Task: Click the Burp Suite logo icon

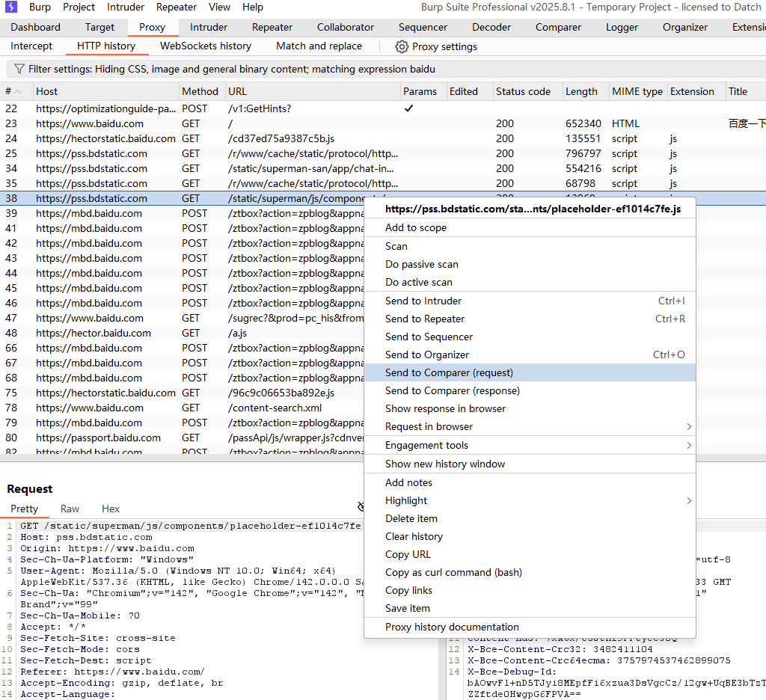Action: coord(10,7)
